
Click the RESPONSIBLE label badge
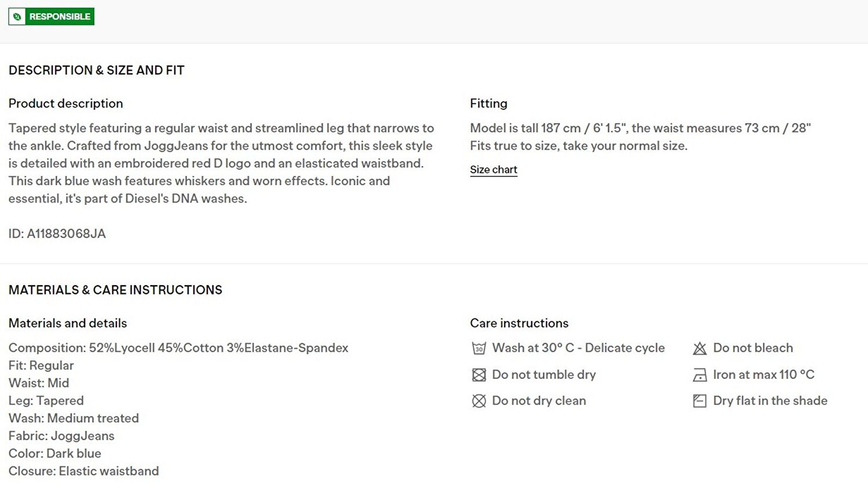click(x=52, y=17)
